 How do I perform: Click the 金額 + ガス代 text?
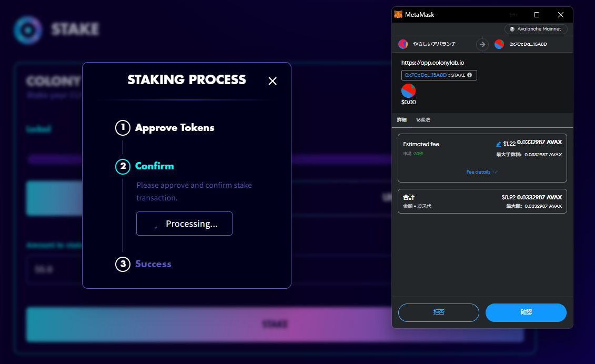tap(417, 206)
